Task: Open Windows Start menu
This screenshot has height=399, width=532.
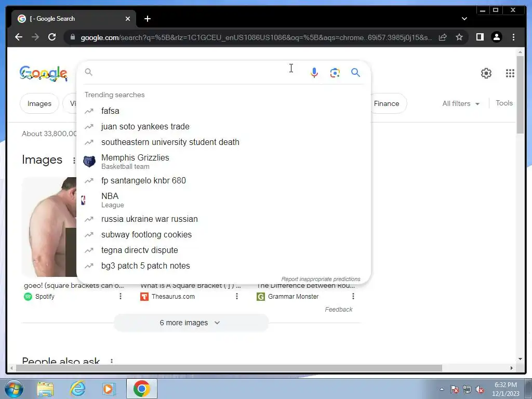Action: click(14, 389)
